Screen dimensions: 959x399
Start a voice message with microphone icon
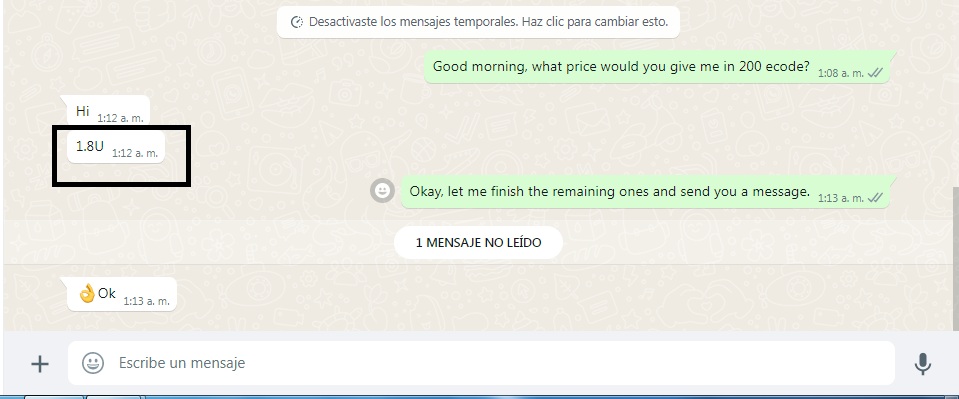[x=922, y=364]
